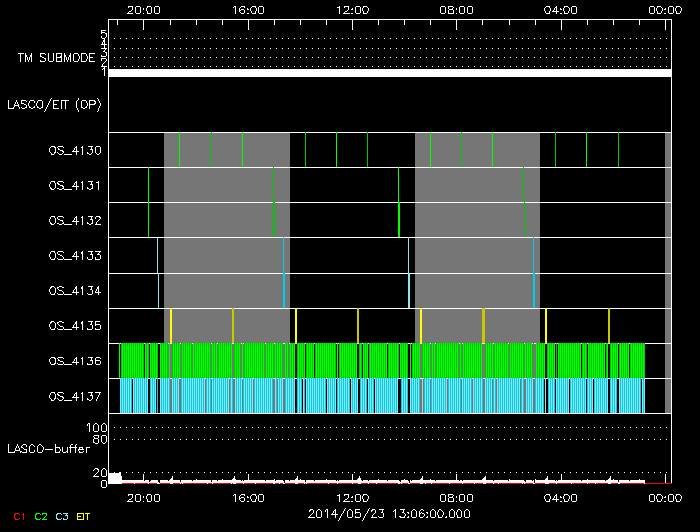Screen dimensions: 700x532
Task: Click the leftmost cyan marker in OS_4134 row
Action: coord(159,291)
